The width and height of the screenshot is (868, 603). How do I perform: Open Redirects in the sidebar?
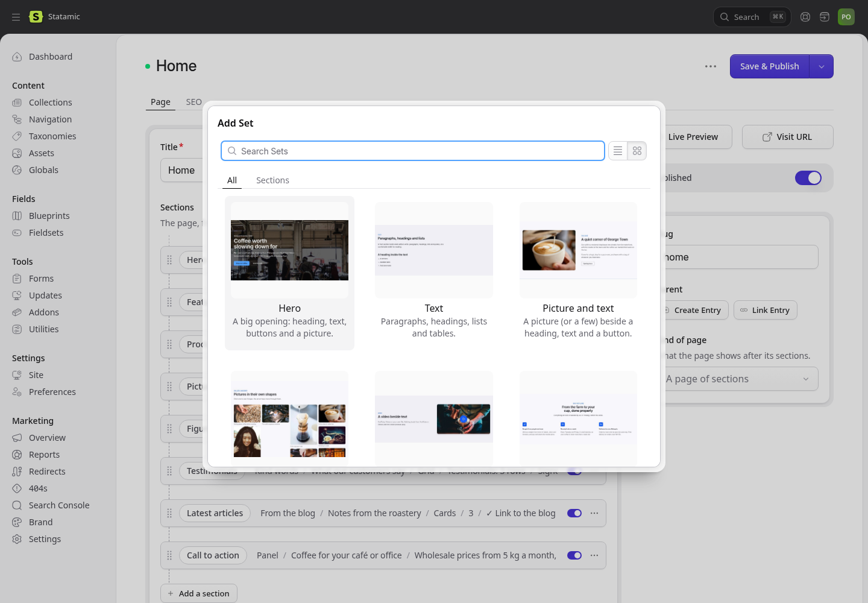tap(47, 472)
